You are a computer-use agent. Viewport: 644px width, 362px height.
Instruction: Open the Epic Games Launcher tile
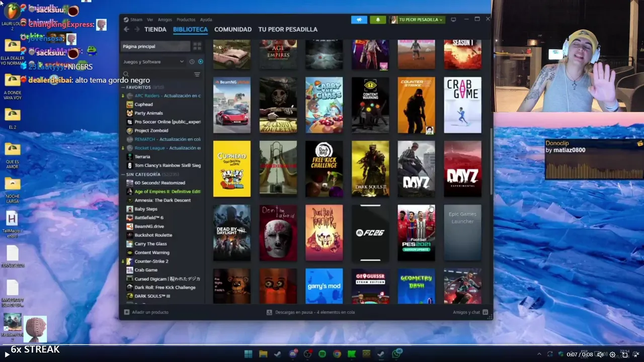click(462, 233)
